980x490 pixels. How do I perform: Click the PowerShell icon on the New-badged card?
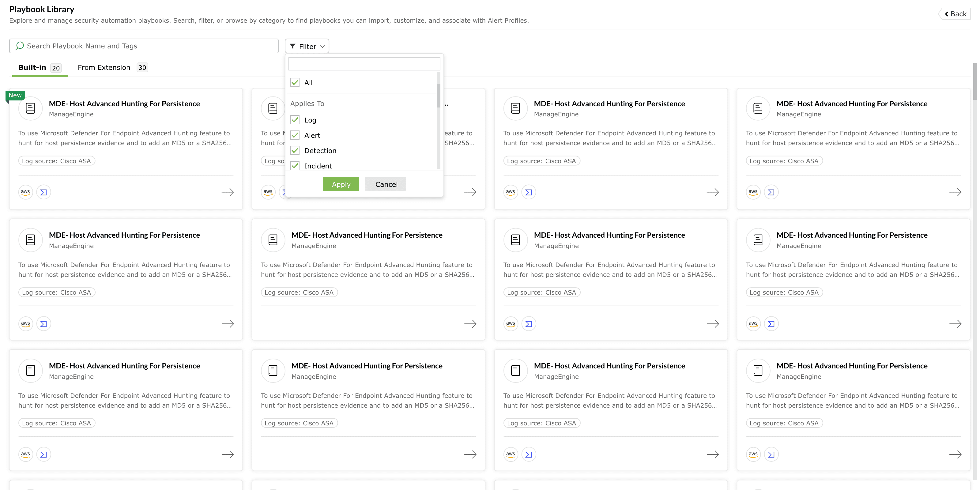pos(43,192)
